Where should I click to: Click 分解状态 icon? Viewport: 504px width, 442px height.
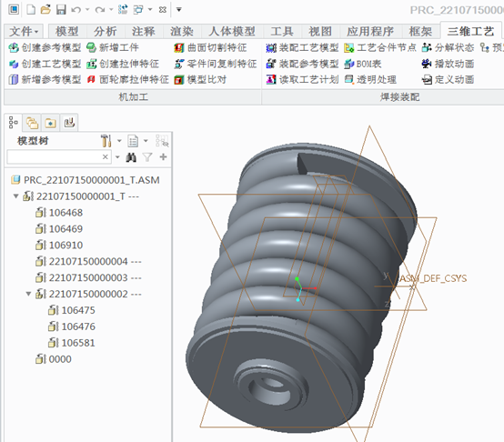tap(427, 48)
